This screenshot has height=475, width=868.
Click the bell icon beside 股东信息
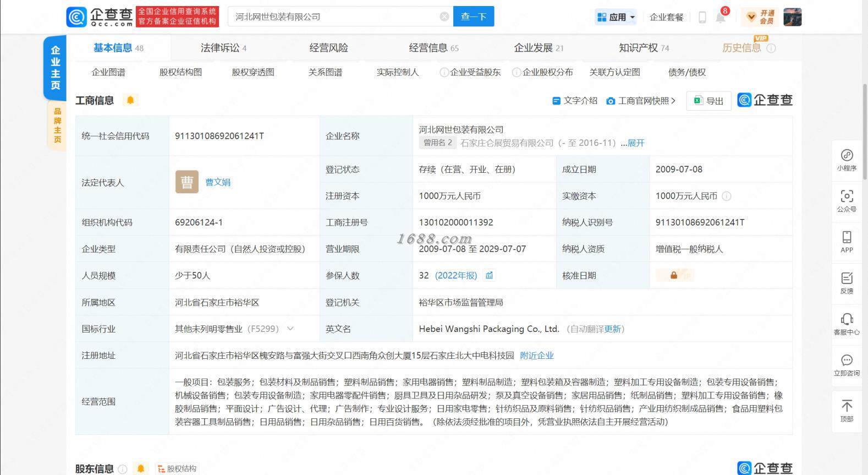tap(141, 468)
